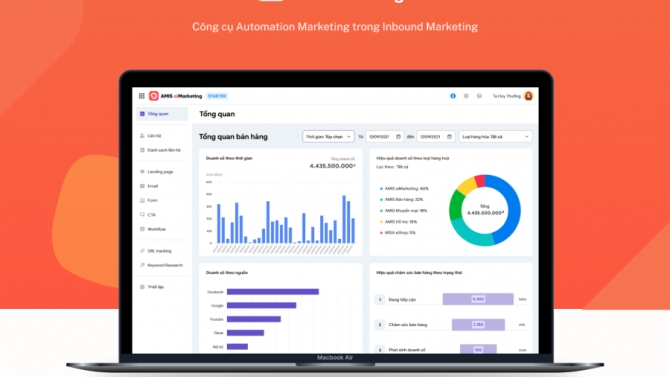Open the calendar icon of the Từ date

tap(398, 137)
